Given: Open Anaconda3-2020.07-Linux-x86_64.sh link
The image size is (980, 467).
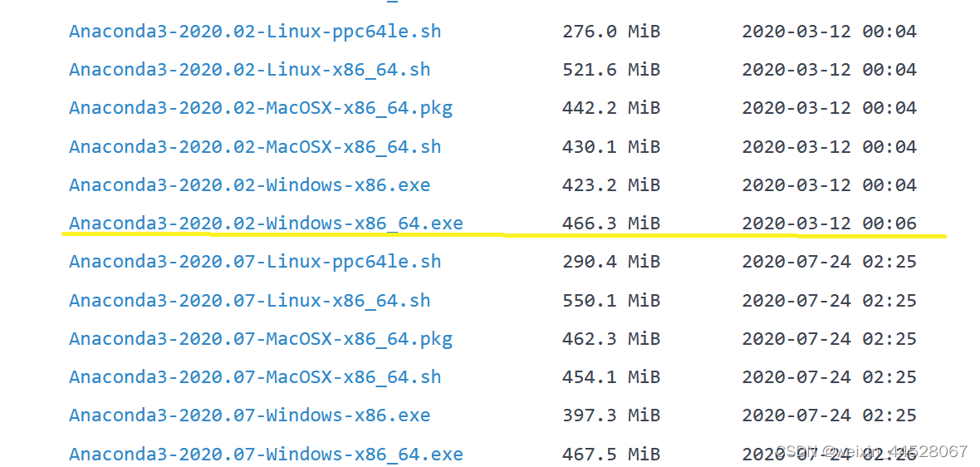Looking at the screenshot, I should click(249, 300).
